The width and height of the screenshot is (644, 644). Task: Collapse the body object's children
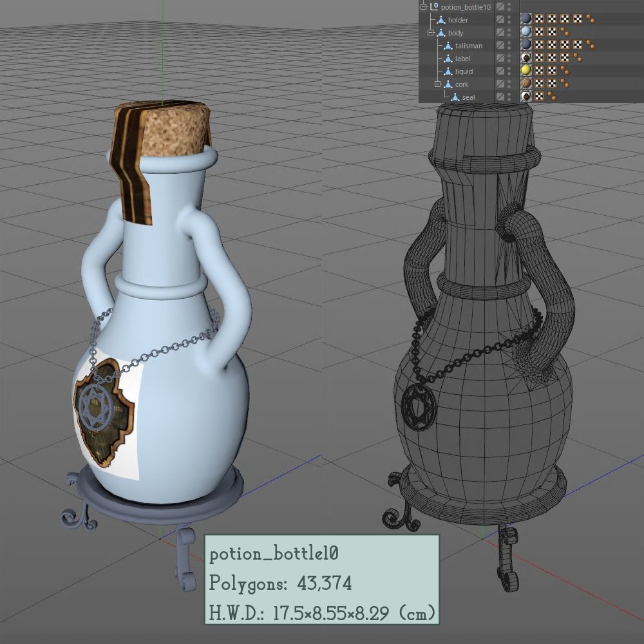tap(430, 32)
